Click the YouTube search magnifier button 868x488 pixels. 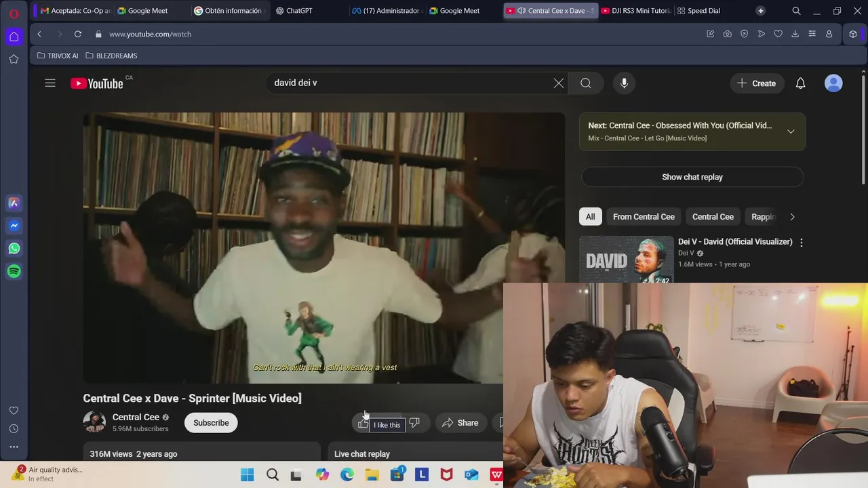586,83
